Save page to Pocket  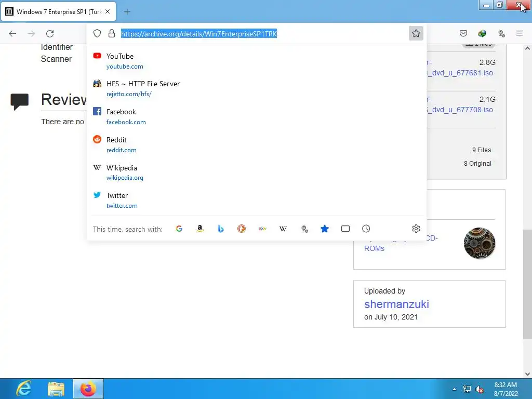pos(463,33)
